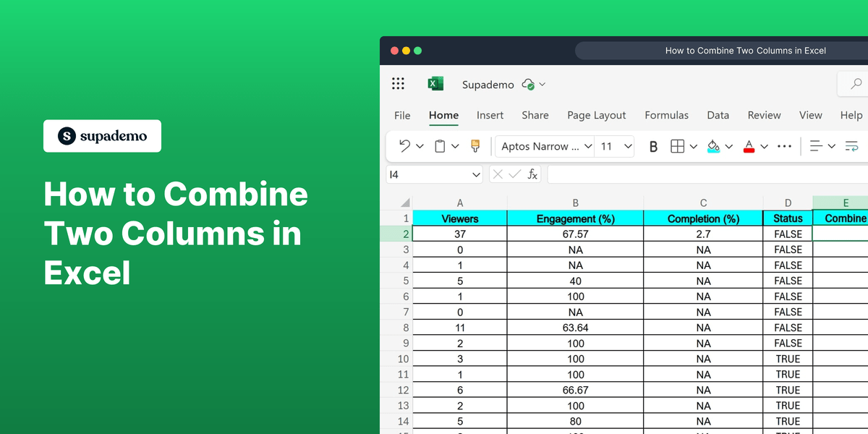Click the Excel application icon
This screenshot has width=868, height=434.
coord(435,83)
